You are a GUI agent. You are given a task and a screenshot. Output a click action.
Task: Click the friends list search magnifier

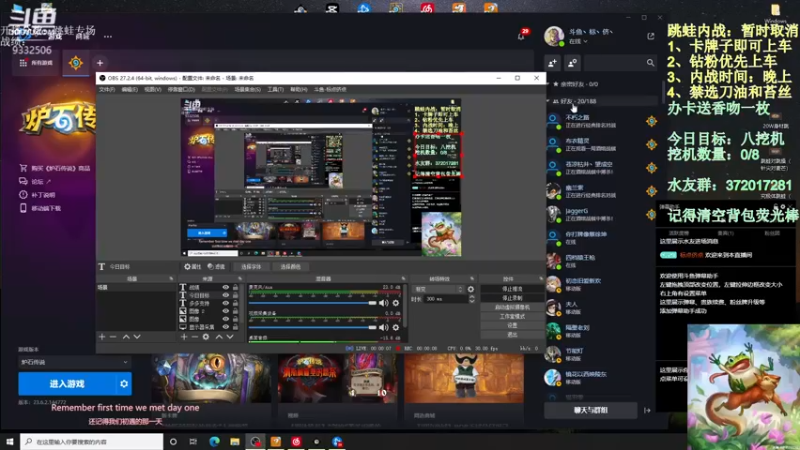click(650, 63)
